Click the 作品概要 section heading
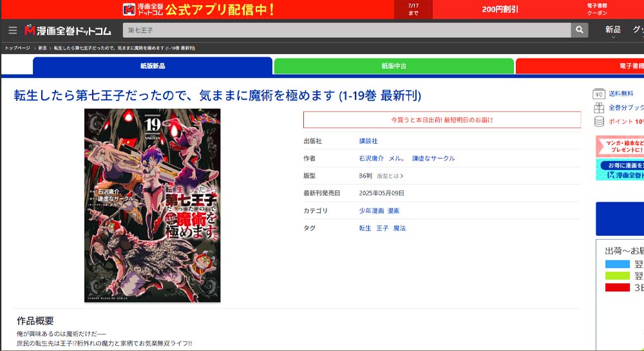 click(x=35, y=321)
